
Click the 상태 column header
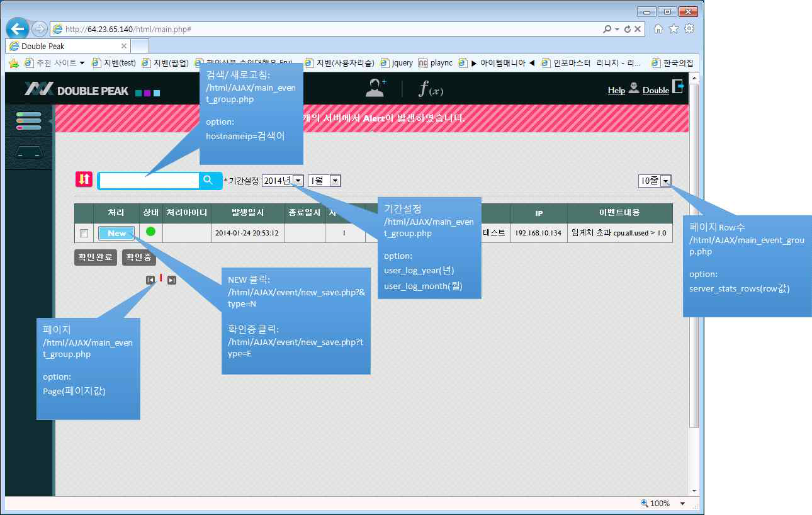(150, 213)
